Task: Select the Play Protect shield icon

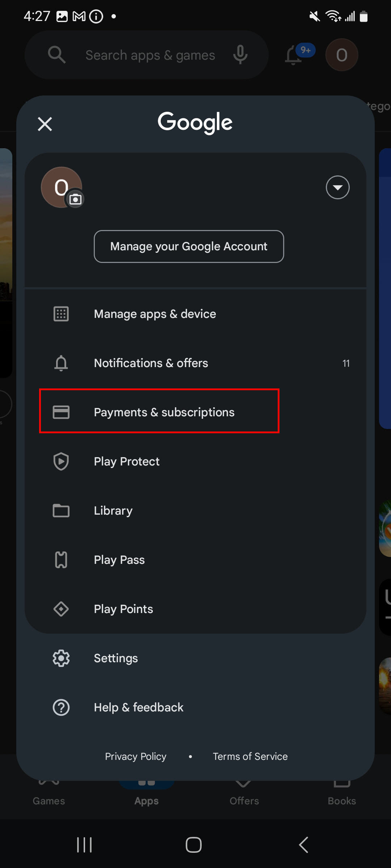Action: click(61, 461)
